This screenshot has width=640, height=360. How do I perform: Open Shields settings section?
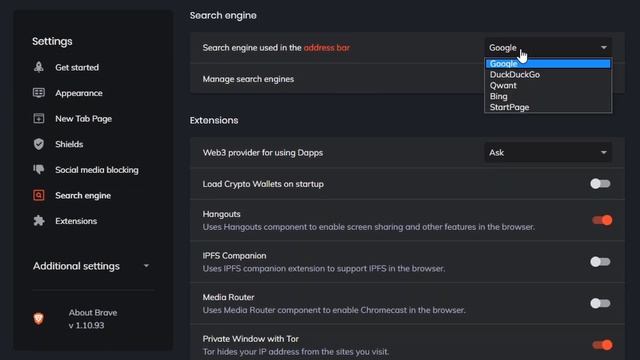[x=69, y=144]
